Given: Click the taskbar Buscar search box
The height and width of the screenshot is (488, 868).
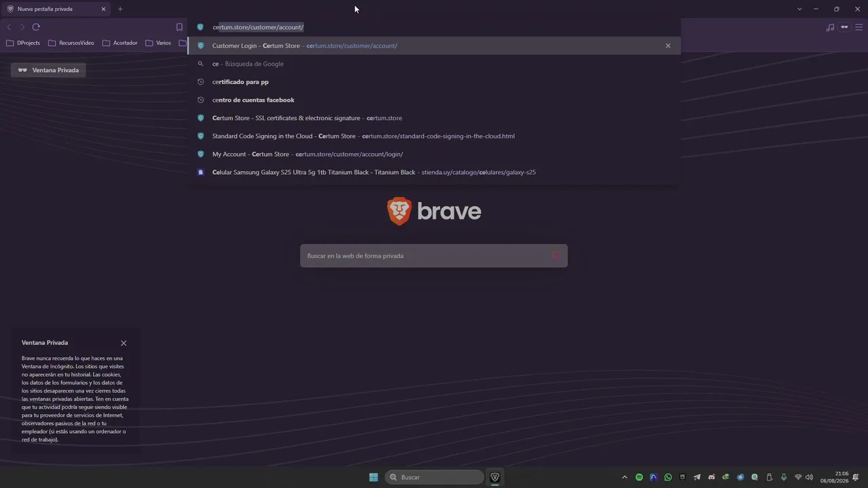Looking at the screenshot, I should [435, 477].
